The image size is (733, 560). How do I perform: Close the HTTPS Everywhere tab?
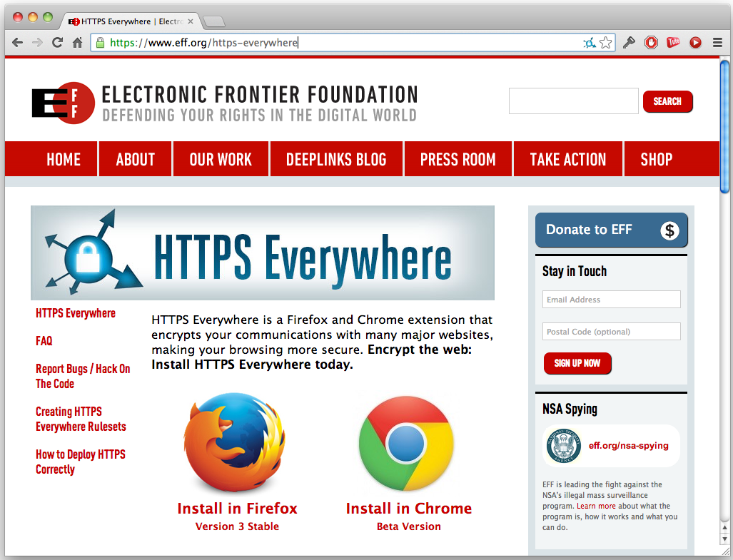tap(191, 21)
